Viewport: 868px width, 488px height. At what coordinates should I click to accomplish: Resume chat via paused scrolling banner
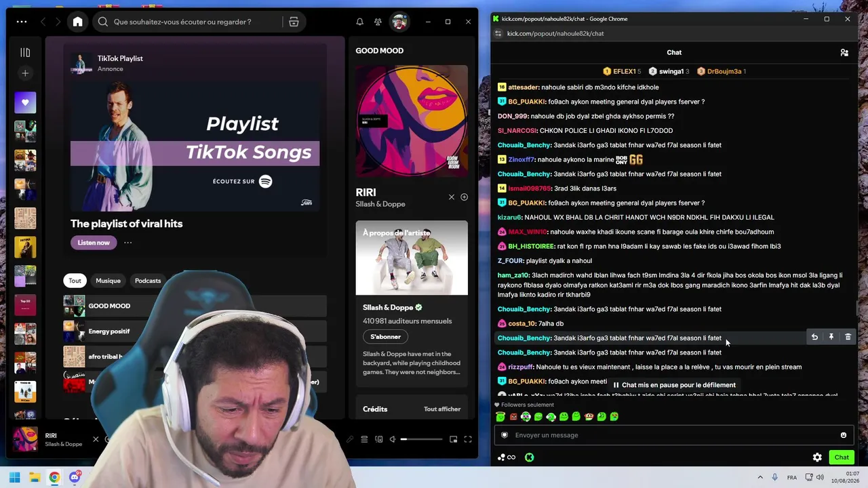[x=674, y=385]
